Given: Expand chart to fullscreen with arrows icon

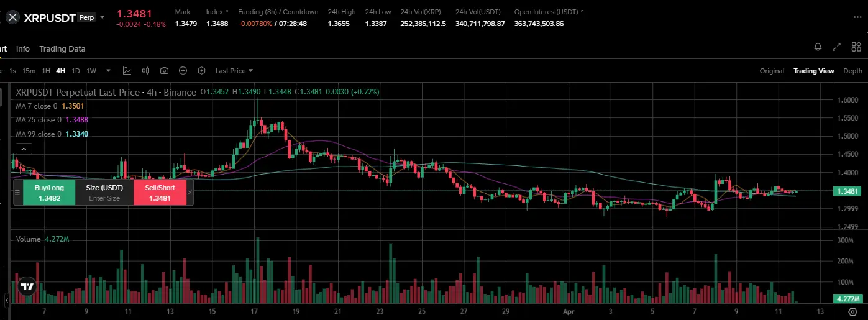Looking at the screenshot, I should 837,47.
